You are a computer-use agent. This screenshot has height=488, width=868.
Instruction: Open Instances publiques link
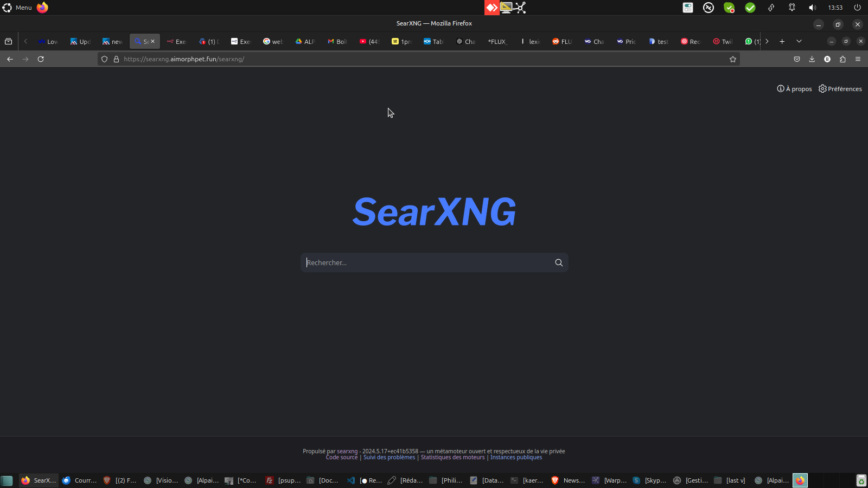516,458
